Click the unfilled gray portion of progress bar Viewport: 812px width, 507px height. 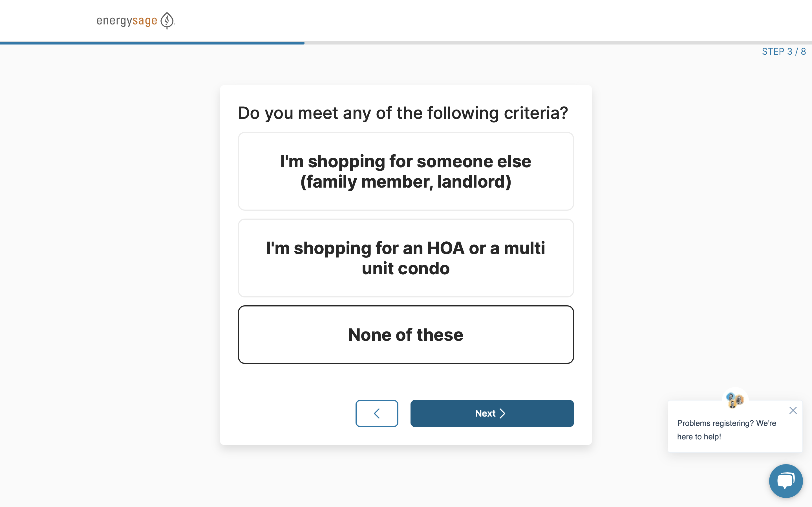click(x=557, y=43)
